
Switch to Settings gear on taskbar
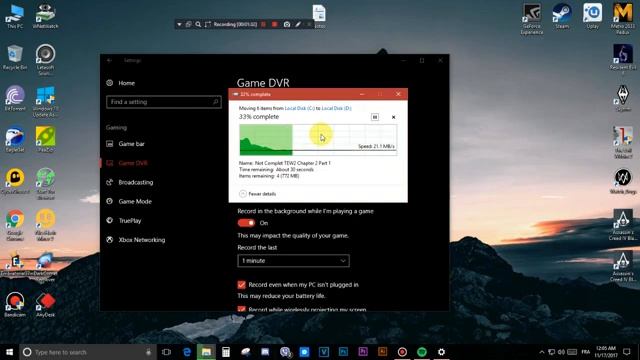click(x=441, y=352)
